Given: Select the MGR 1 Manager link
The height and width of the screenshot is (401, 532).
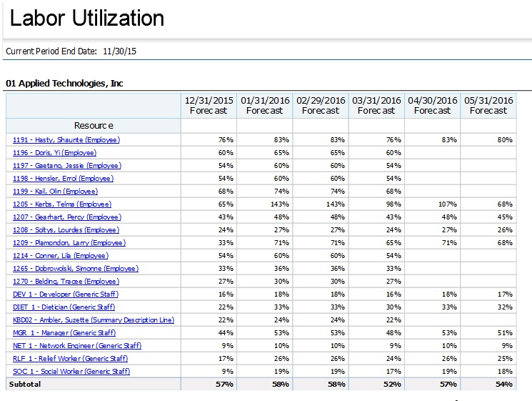Looking at the screenshot, I should coord(64,333).
